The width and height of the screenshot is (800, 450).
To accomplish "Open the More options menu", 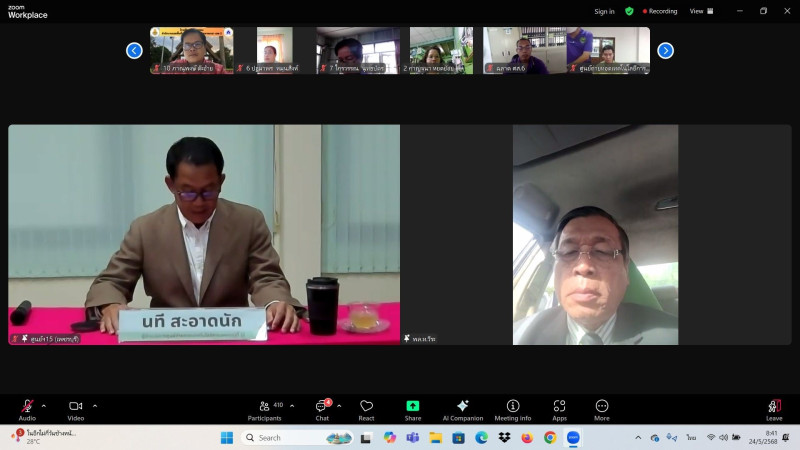I will coord(602,410).
